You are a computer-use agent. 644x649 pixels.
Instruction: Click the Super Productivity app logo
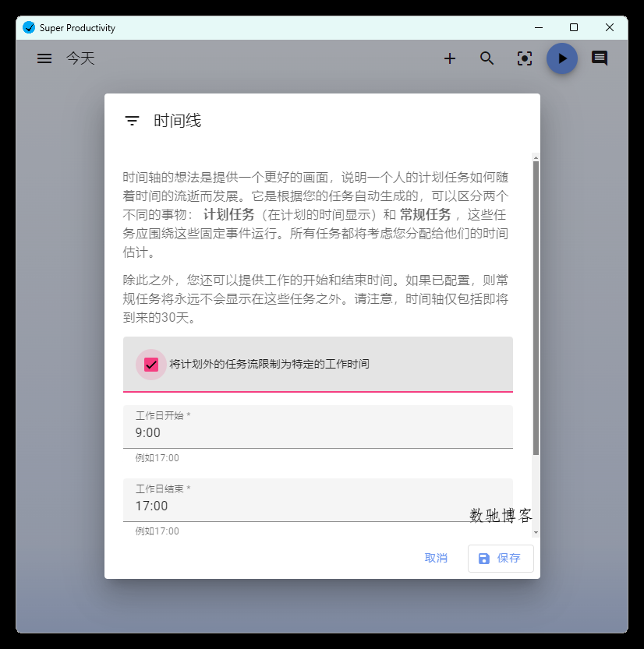pyautogui.click(x=29, y=28)
